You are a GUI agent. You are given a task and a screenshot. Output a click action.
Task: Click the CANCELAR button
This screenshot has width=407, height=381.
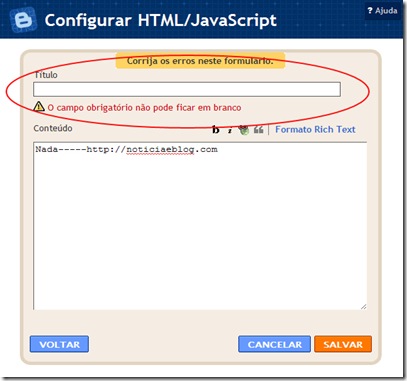click(x=274, y=344)
